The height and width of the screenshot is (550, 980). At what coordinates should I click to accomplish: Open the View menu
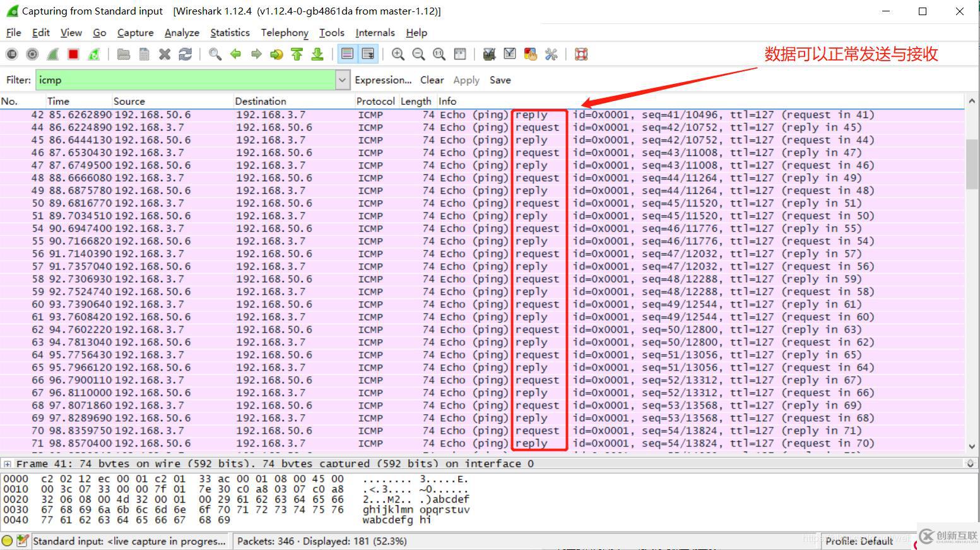click(x=71, y=33)
